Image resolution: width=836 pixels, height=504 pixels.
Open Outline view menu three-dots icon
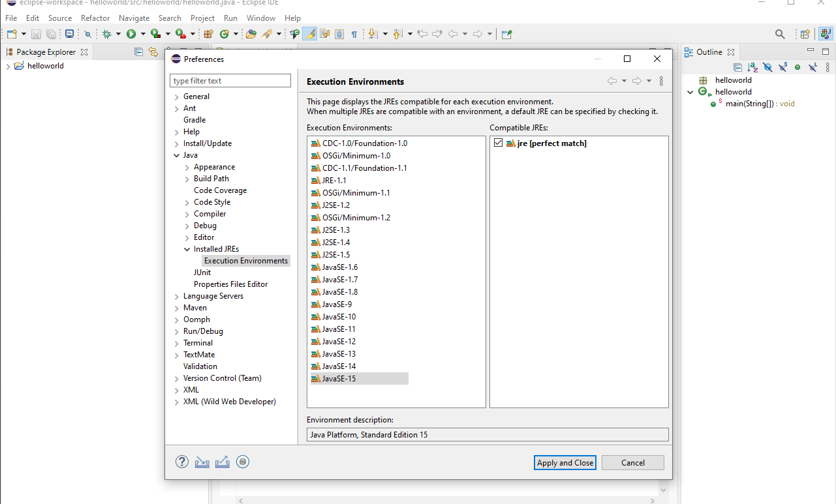(x=828, y=67)
